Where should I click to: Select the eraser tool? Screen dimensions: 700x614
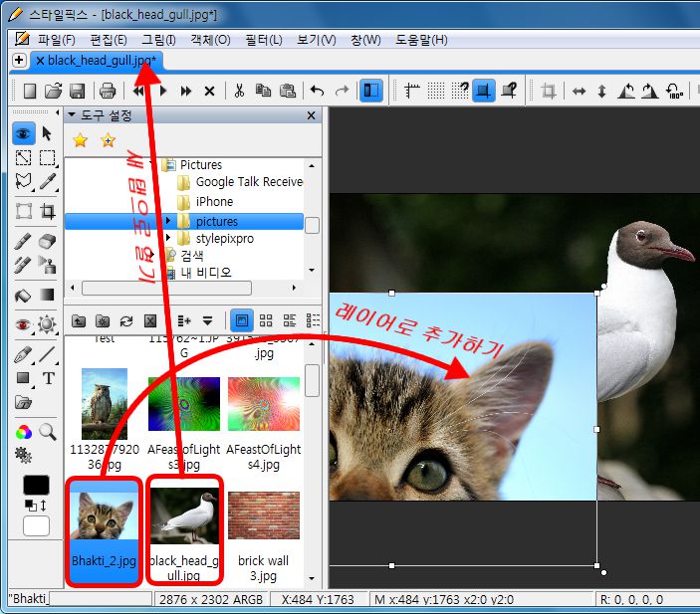coord(48,241)
